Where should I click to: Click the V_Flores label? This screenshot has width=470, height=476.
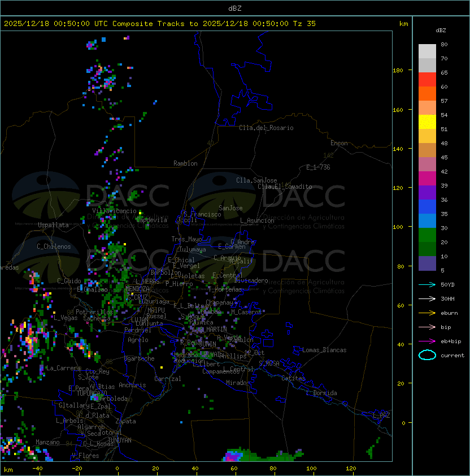(85, 455)
